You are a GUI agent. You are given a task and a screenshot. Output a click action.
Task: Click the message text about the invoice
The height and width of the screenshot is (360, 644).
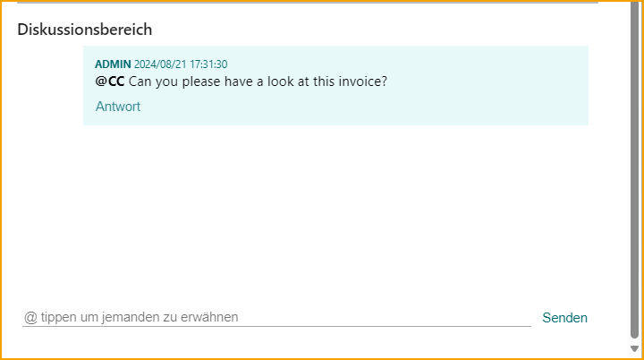click(258, 82)
